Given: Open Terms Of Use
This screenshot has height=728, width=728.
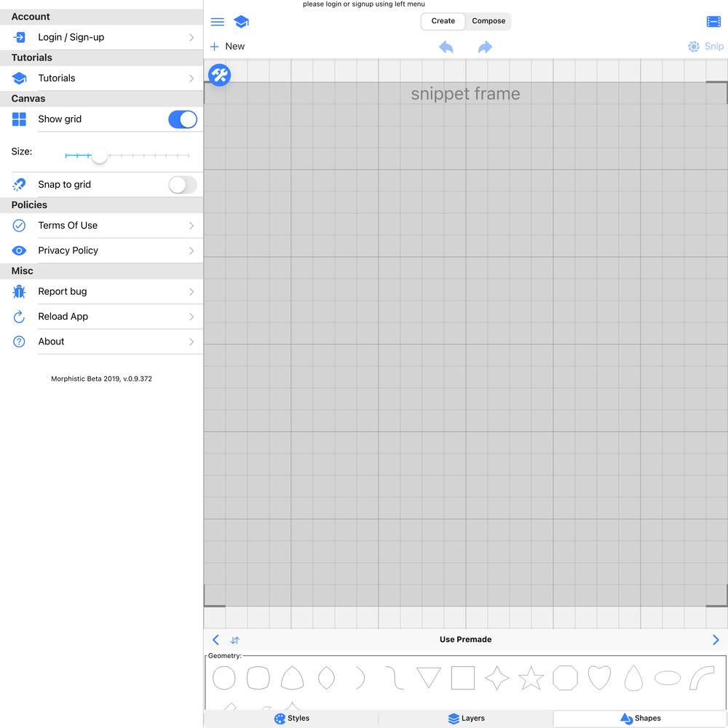Looking at the screenshot, I should point(102,226).
